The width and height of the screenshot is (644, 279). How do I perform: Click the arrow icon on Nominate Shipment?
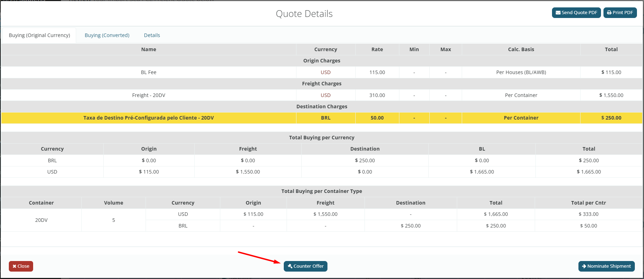tap(584, 266)
